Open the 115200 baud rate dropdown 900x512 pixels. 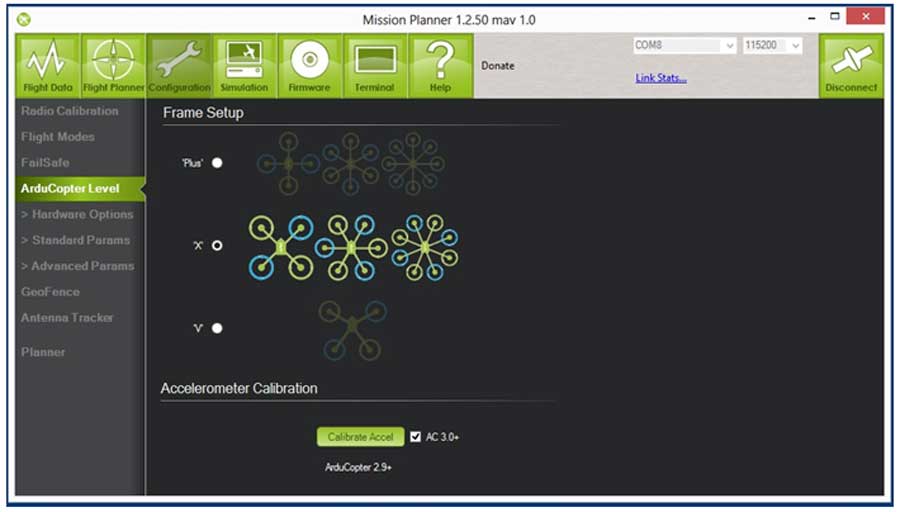(772, 45)
